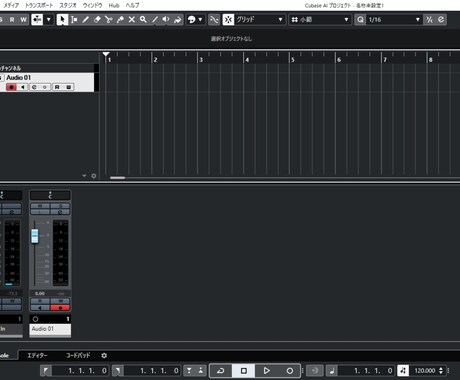
Task: Select the Erase tool
Action: tap(97, 20)
